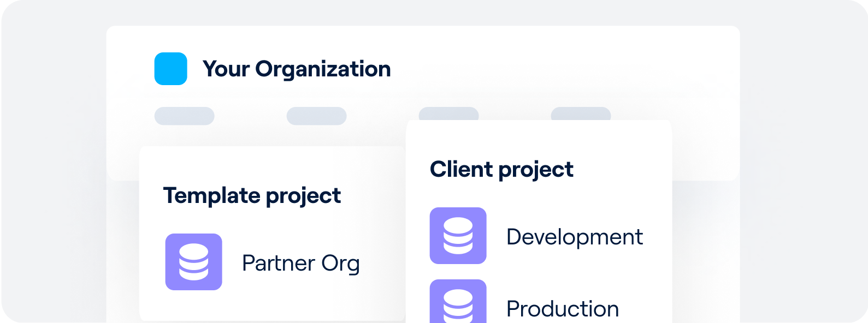Viewport: 868px width, 323px height.
Task: Click the Partner Org database icon
Action: click(x=193, y=262)
